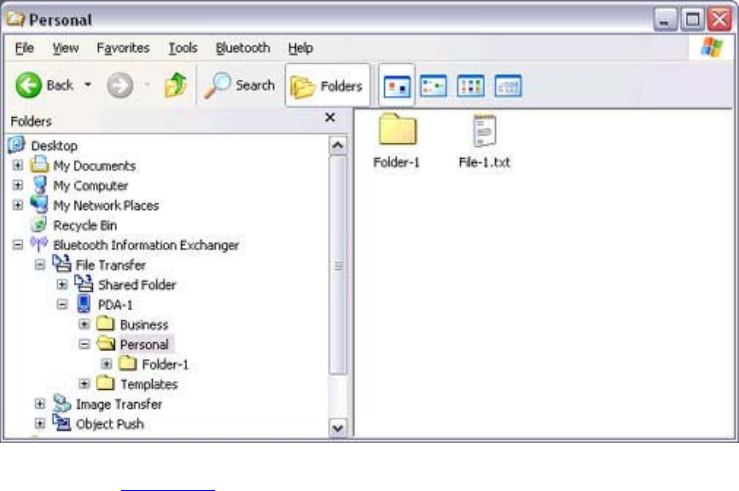The width and height of the screenshot is (739, 491).
Task: Select the 'Recycle Bin' tree label
Action: 85,225
